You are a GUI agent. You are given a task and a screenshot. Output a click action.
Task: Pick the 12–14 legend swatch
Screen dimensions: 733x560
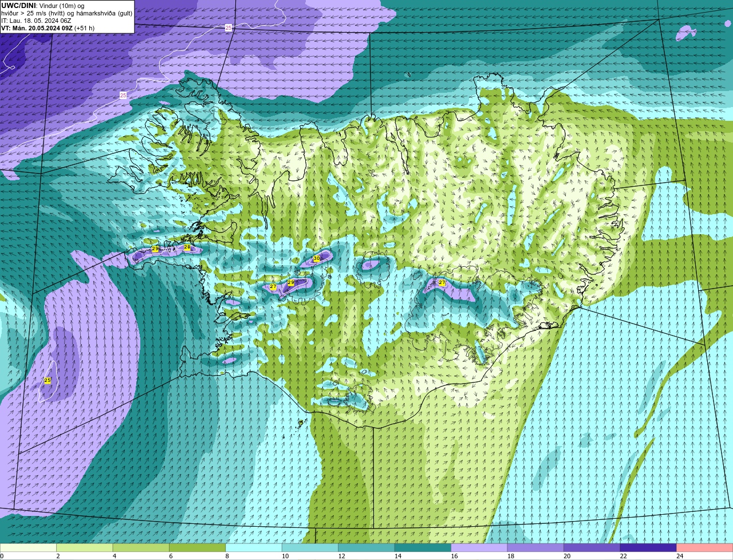[x=366, y=548]
